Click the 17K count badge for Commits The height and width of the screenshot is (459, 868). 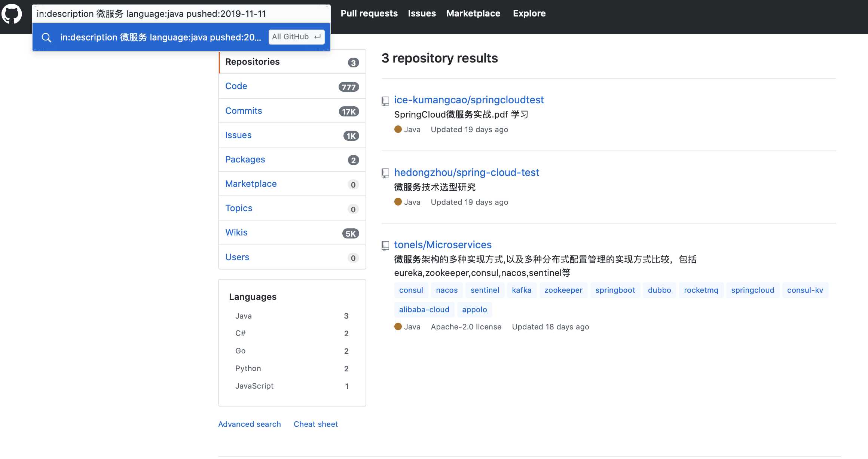click(349, 112)
